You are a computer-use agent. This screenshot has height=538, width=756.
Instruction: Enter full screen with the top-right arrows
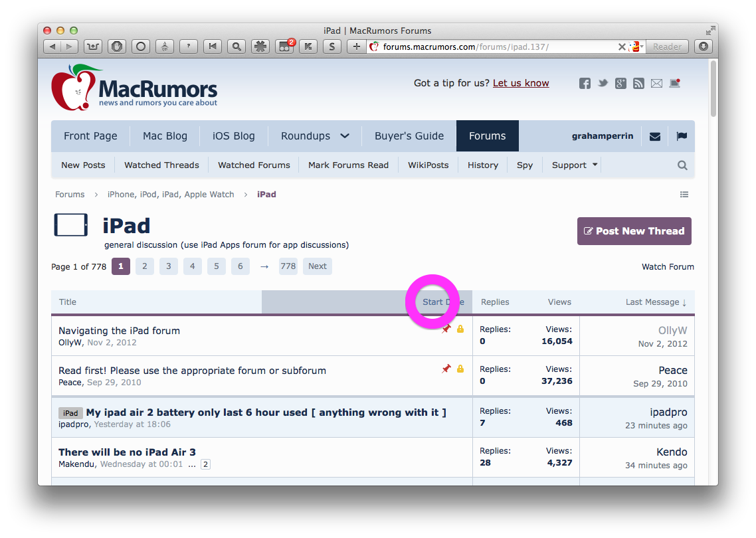point(710,31)
